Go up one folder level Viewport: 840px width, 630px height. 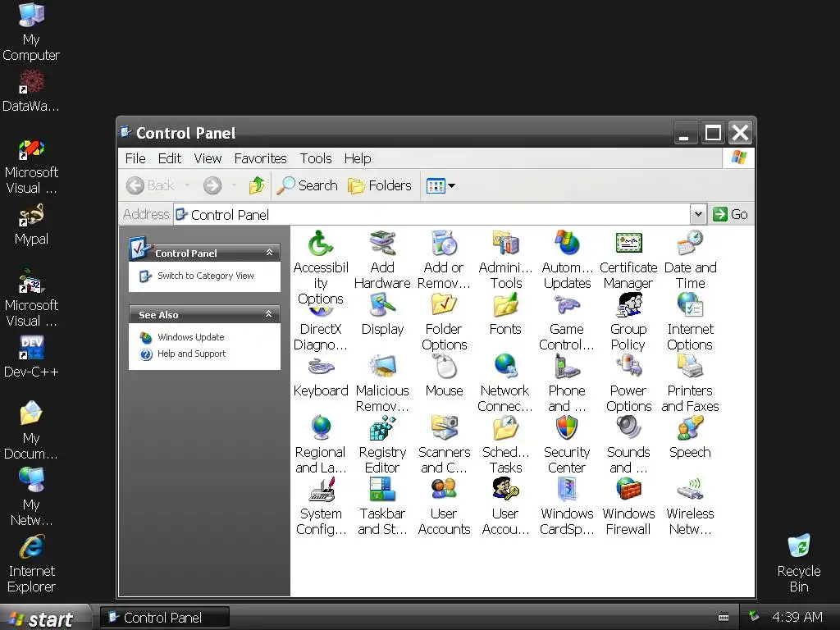pos(257,186)
